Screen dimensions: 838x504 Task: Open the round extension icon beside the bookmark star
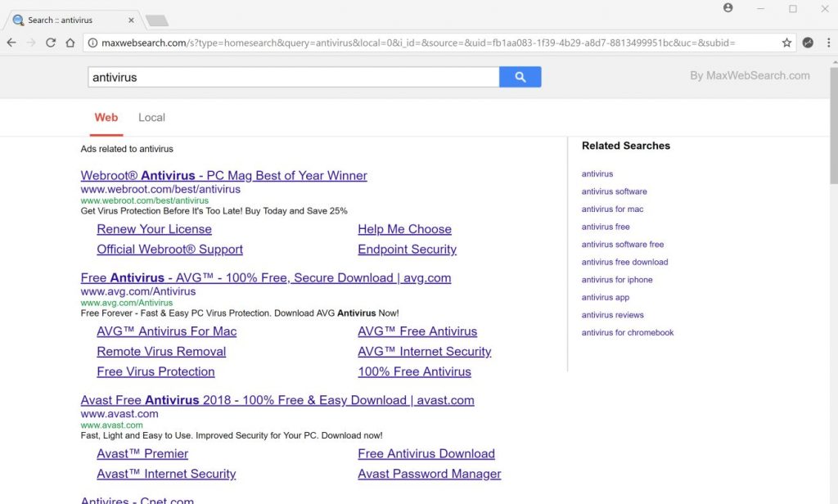point(808,43)
